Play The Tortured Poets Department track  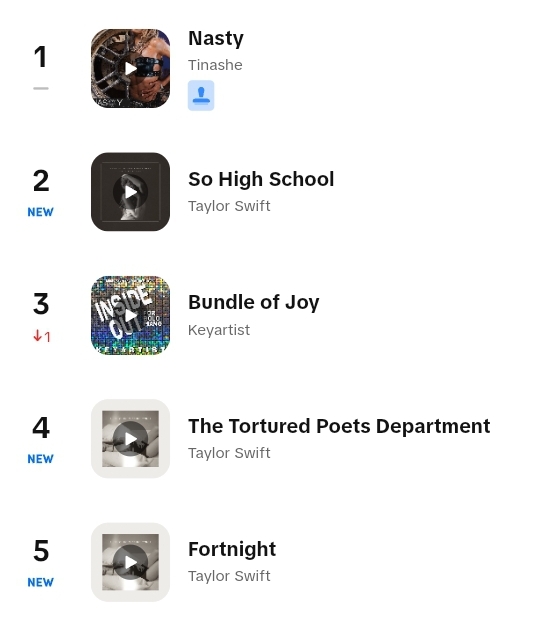(x=131, y=439)
